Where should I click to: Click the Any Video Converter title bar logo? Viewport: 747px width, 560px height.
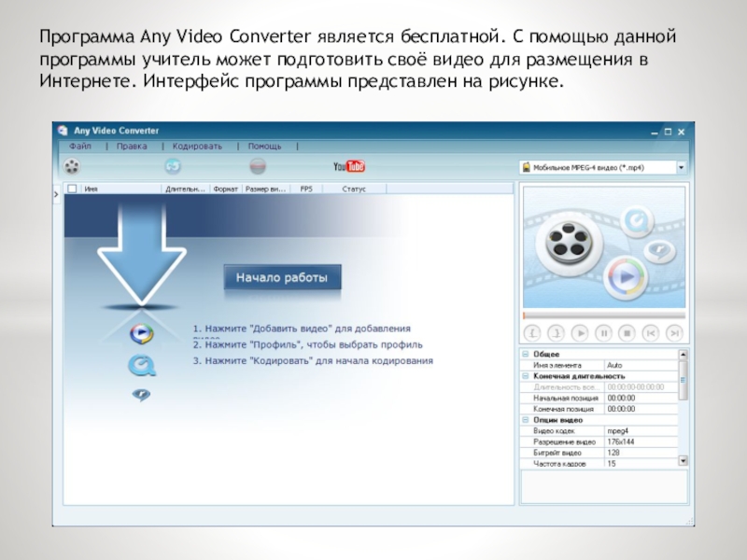(63, 131)
